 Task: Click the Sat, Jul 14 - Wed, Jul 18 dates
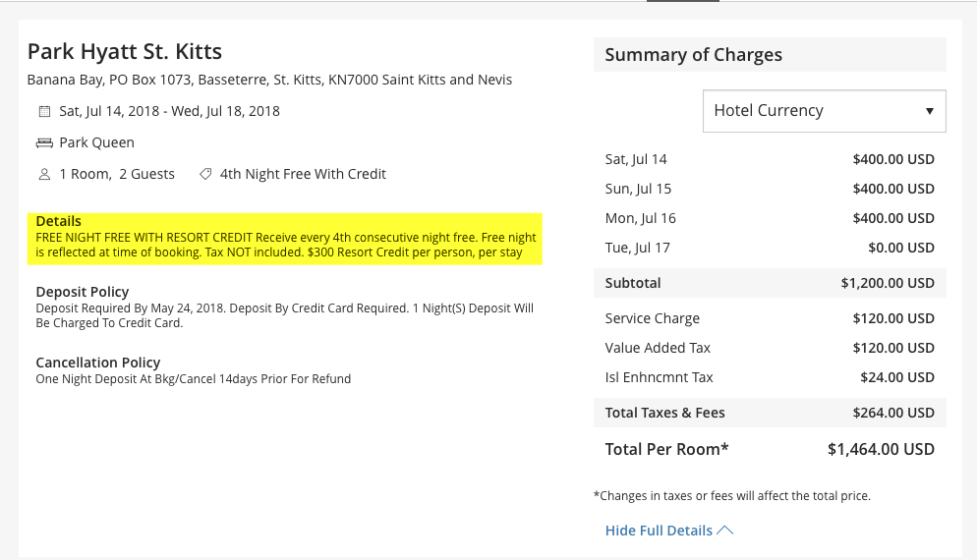point(169,111)
